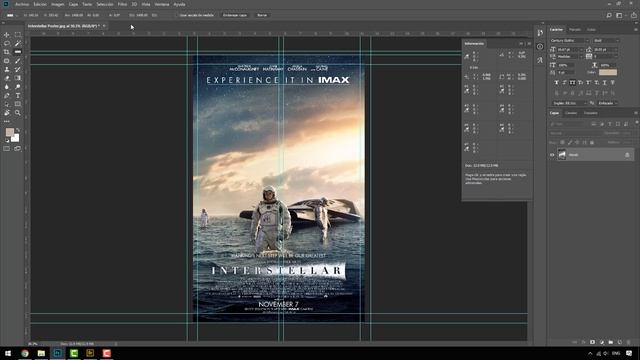This screenshot has height=360, width=640.
Task: Select the Eraser tool
Action: pos(7,78)
